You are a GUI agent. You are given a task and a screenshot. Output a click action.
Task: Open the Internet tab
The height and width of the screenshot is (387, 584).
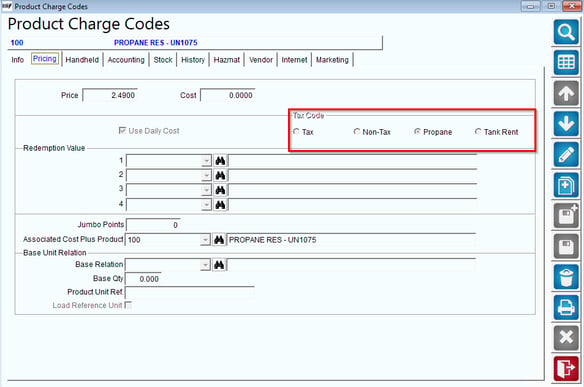coord(294,60)
